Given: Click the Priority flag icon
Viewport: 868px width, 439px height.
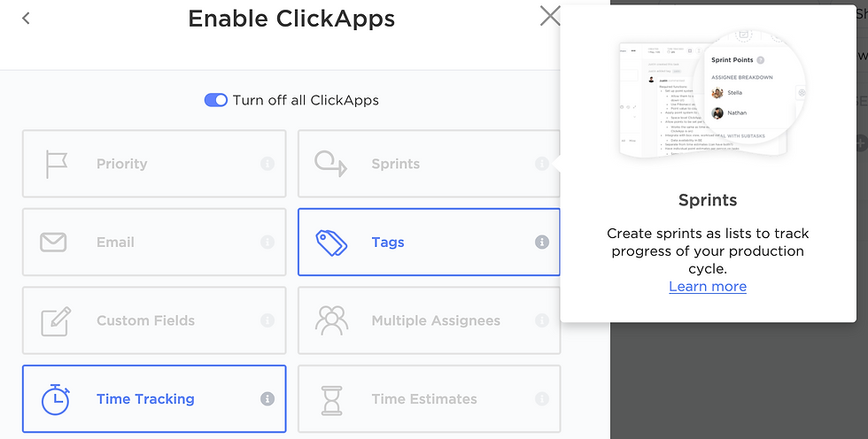Looking at the screenshot, I should pyautogui.click(x=57, y=164).
